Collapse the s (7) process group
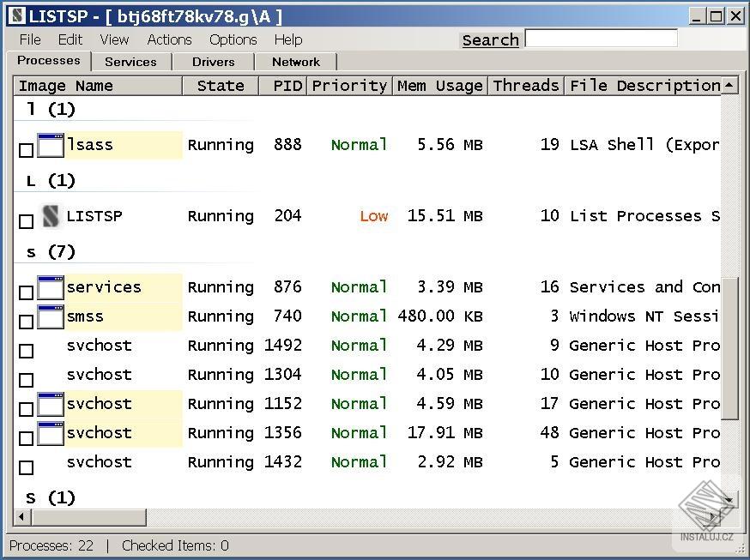The width and height of the screenshot is (750, 560). coord(51,252)
